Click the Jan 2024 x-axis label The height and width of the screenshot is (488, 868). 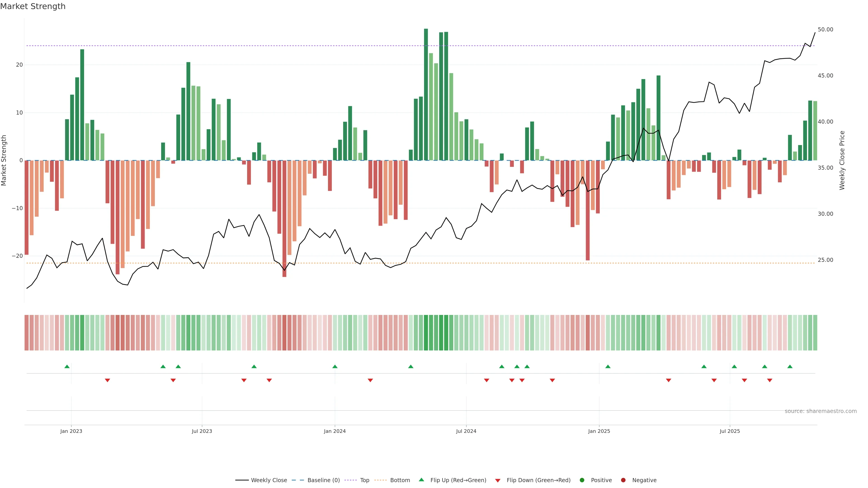335,431
